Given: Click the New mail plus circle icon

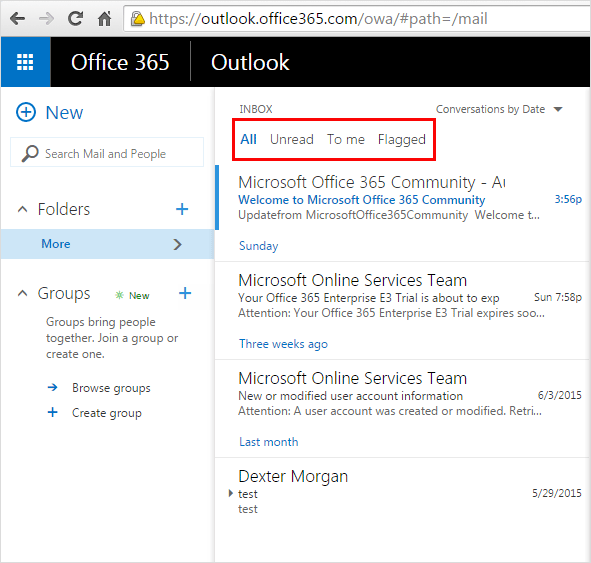Looking at the screenshot, I should coord(26,112).
